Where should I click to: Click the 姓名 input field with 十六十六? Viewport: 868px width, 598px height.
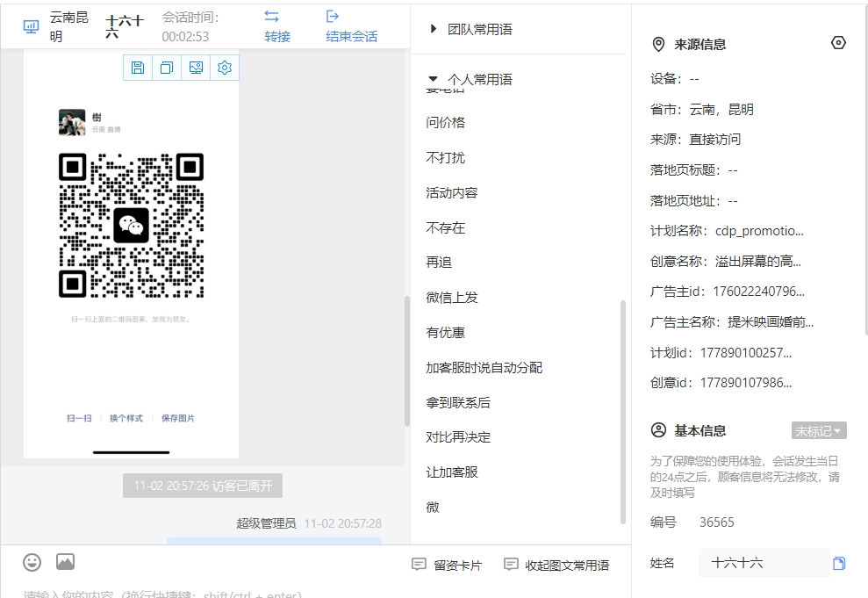tap(764, 563)
